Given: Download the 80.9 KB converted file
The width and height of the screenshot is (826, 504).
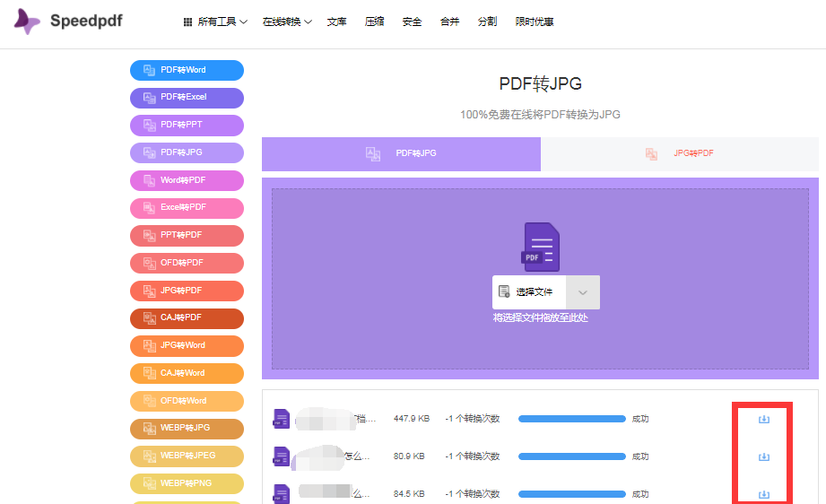Looking at the screenshot, I should coord(764,456).
